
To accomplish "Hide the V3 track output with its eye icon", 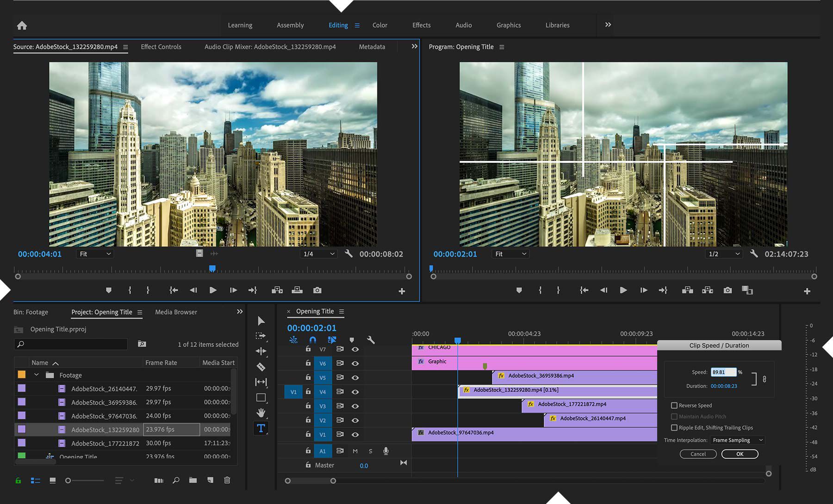I will point(355,406).
